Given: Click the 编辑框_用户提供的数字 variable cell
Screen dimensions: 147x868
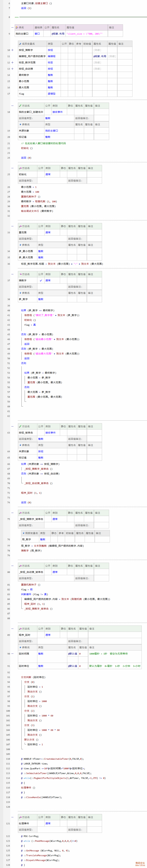Looking at the screenshot, I should 32,56.
